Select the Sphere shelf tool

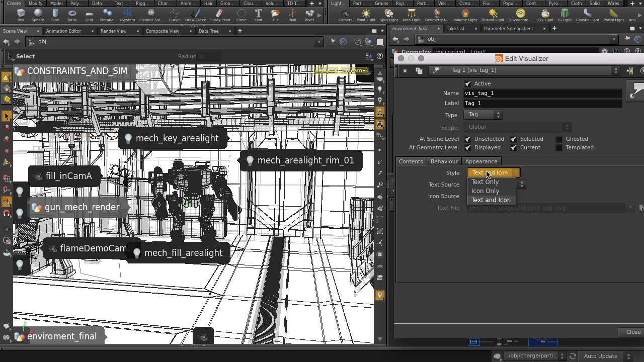(38, 15)
